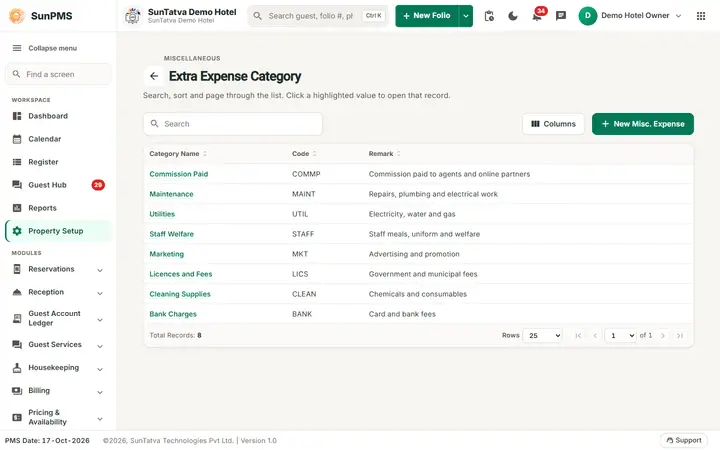
Task: Click the Register sidebar icon
Action: [17, 162]
